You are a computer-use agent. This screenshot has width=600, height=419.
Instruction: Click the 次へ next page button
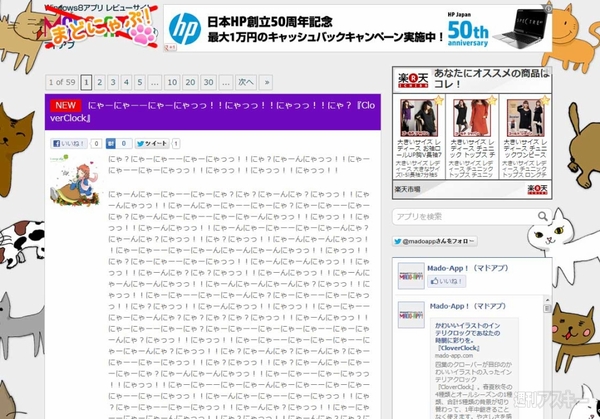click(246, 82)
